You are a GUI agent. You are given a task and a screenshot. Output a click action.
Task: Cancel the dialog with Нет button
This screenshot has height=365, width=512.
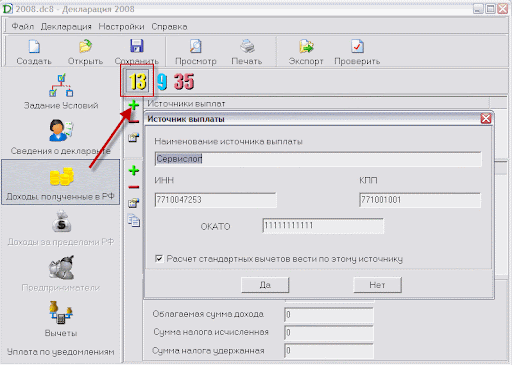click(377, 285)
